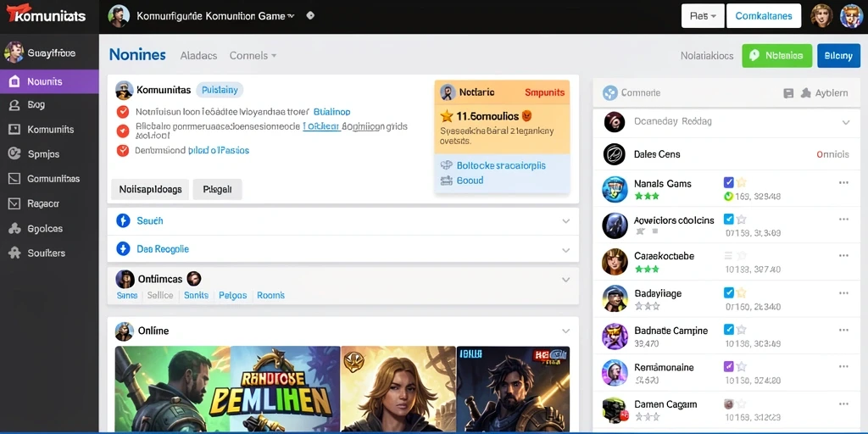Click the green Notianies button
Screen dimensions: 868x434
(x=777, y=56)
